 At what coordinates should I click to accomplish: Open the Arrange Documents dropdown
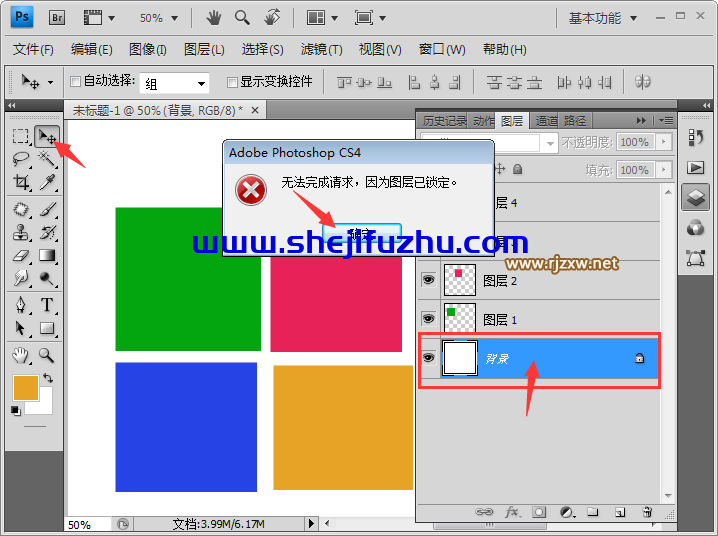click(322, 18)
